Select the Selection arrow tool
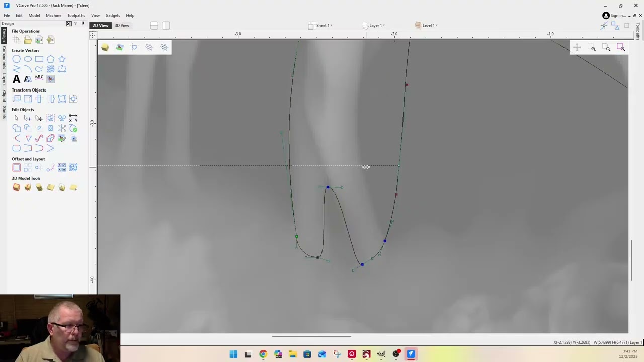Viewport: 644px width, 362px height. (x=16, y=118)
